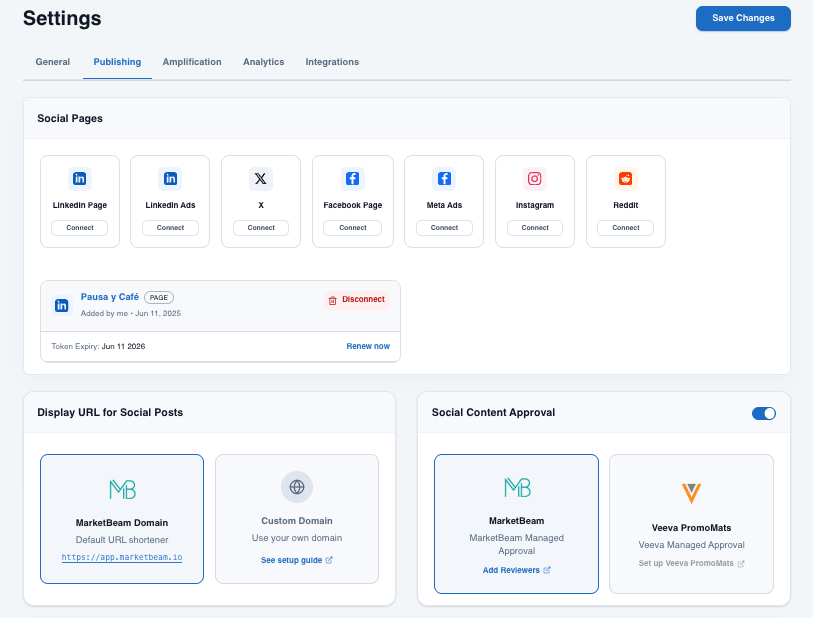Disconnect the Pausa y Café page
This screenshot has height=618, width=813.
pos(357,300)
